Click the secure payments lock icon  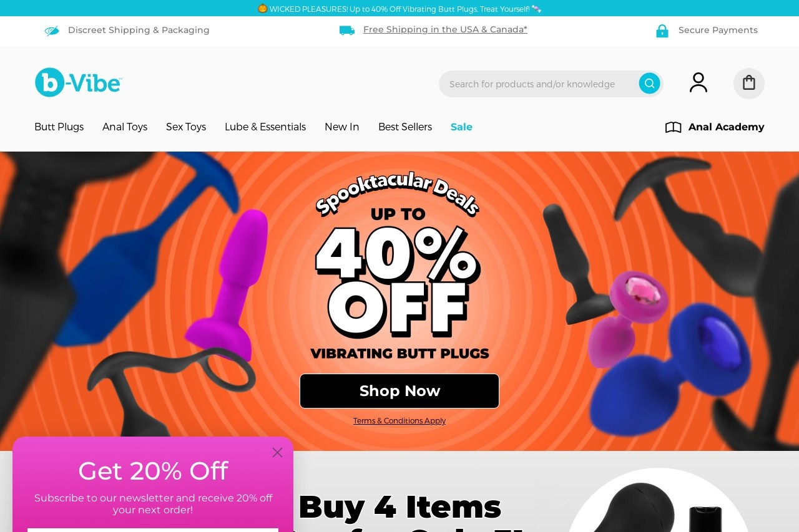tap(662, 31)
